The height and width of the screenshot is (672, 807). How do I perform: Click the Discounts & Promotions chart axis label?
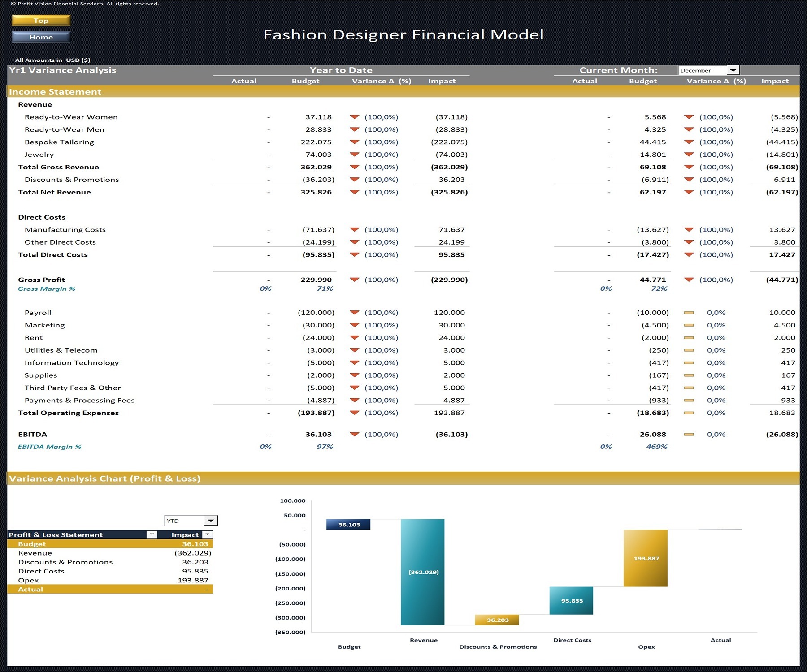pos(498,647)
